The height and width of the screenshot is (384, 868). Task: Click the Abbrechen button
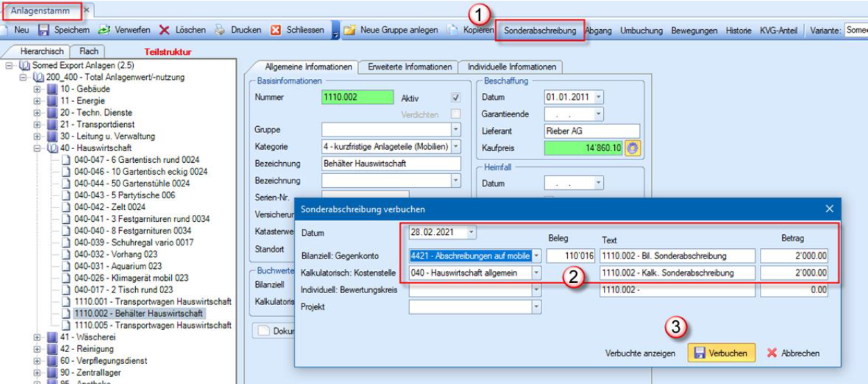point(792,353)
